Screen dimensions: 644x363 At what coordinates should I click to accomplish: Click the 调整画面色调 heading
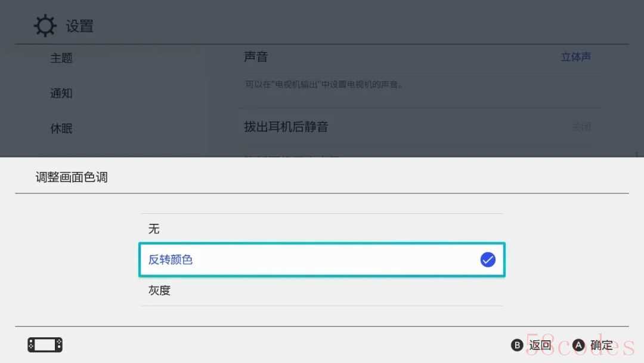[x=72, y=177]
